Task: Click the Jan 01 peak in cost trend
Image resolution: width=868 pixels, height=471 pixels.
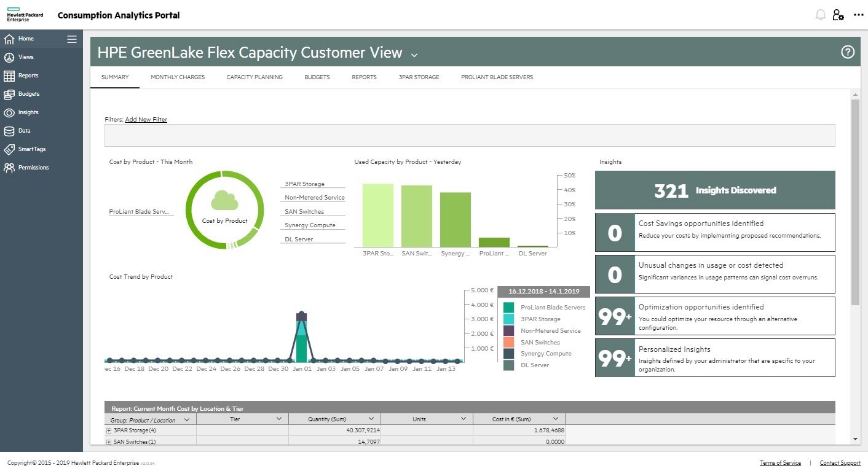Action: tap(301, 314)
